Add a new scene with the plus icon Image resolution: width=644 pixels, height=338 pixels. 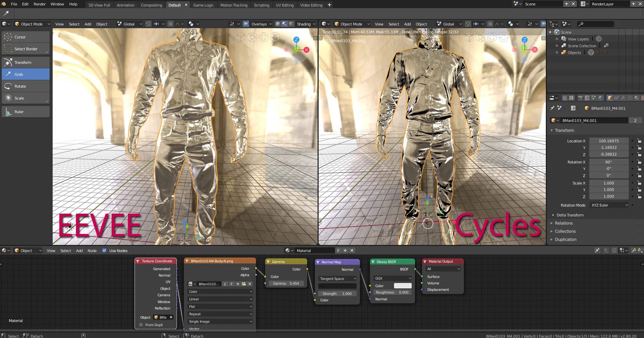click(566, 4)
